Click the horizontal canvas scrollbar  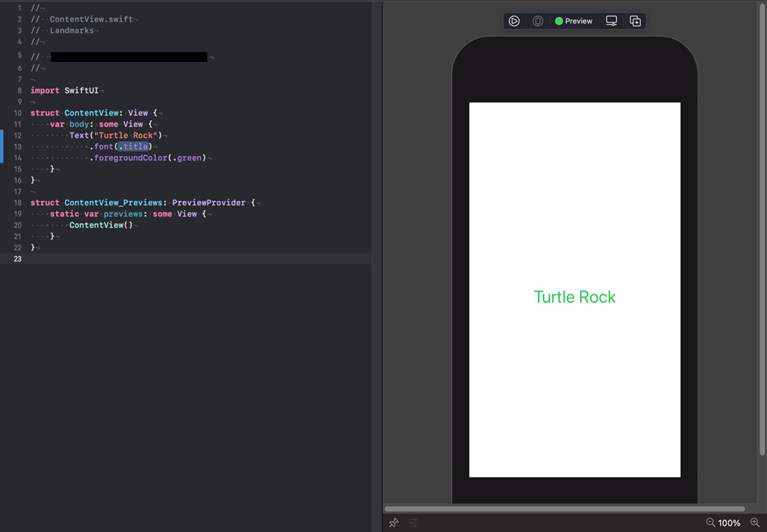pyautogui.click(x=565, y=509)
